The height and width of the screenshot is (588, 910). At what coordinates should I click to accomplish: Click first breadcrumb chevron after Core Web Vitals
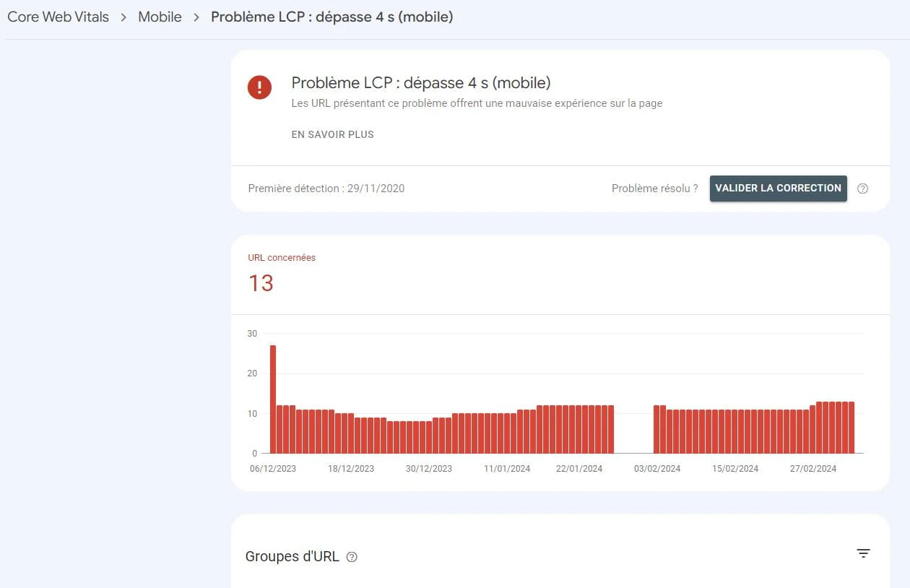pos(123,17)
